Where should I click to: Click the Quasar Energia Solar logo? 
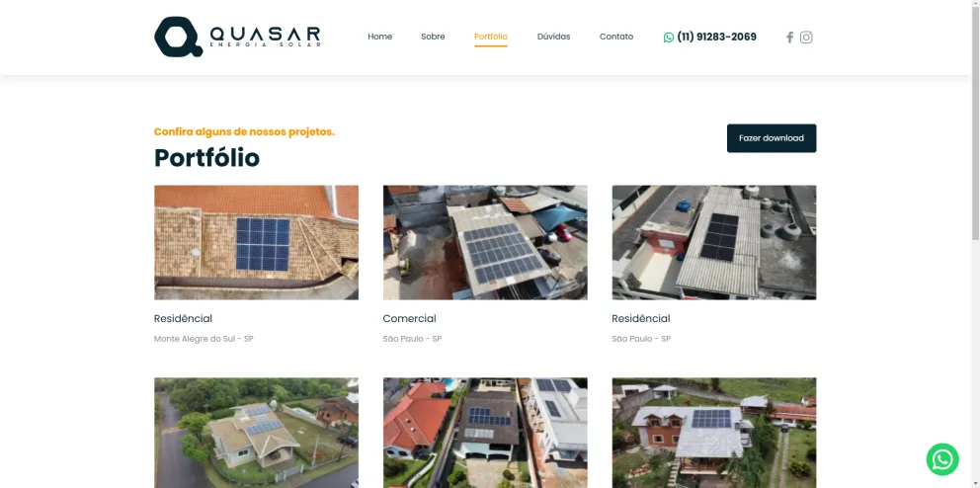click(237, 37)
